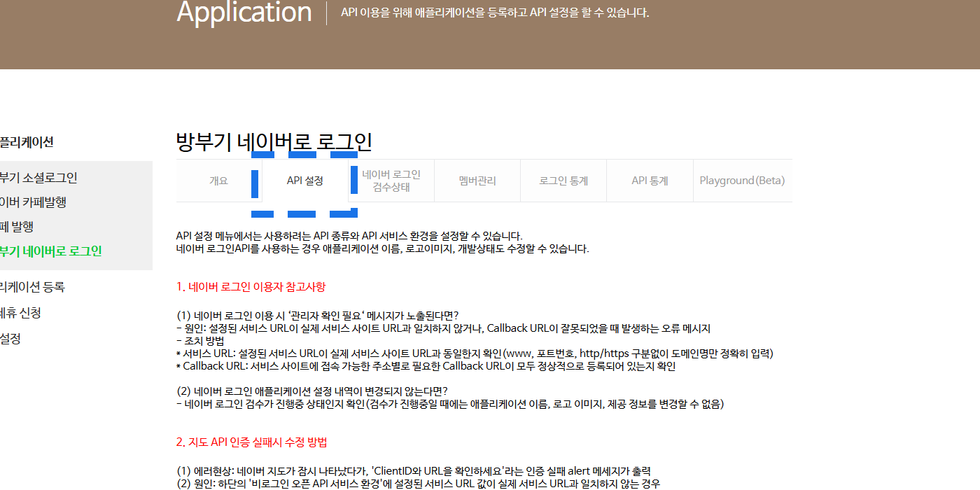Viewport: 980px width, 490px height.
Task: Click the '(2) 원인: 하단의' line
Action: coord(418,484)
